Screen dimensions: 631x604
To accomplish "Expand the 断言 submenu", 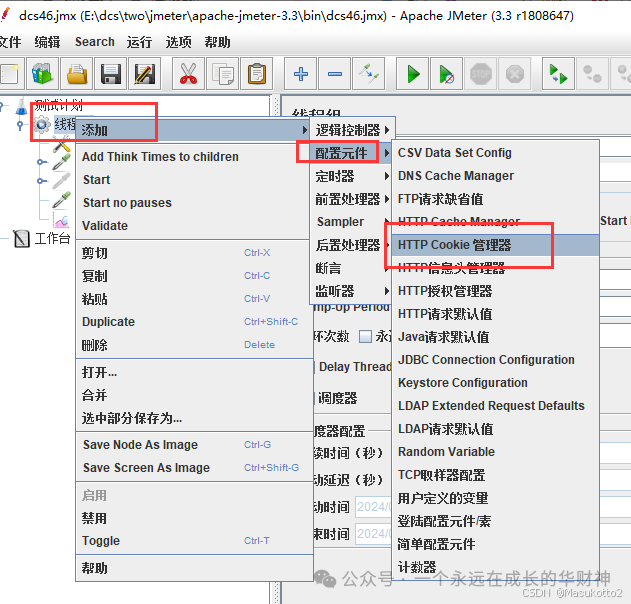I will point(349,268).
